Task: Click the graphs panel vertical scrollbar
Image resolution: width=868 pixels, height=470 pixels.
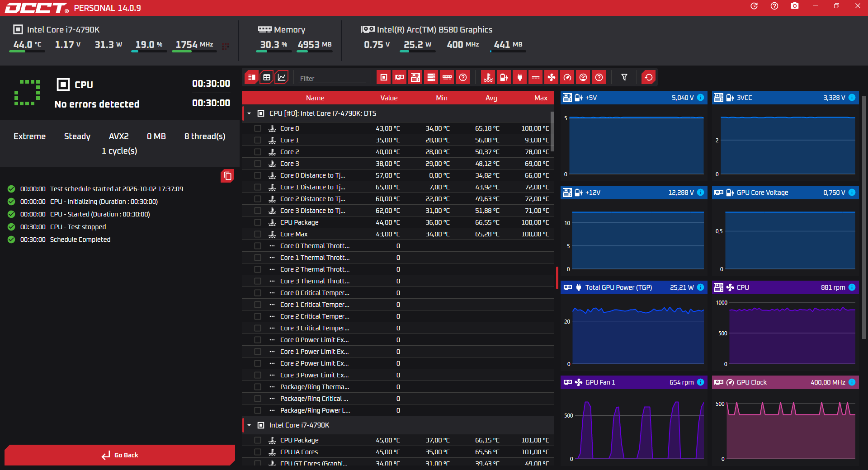Action: pyautogui.click(x=864, y=217)
